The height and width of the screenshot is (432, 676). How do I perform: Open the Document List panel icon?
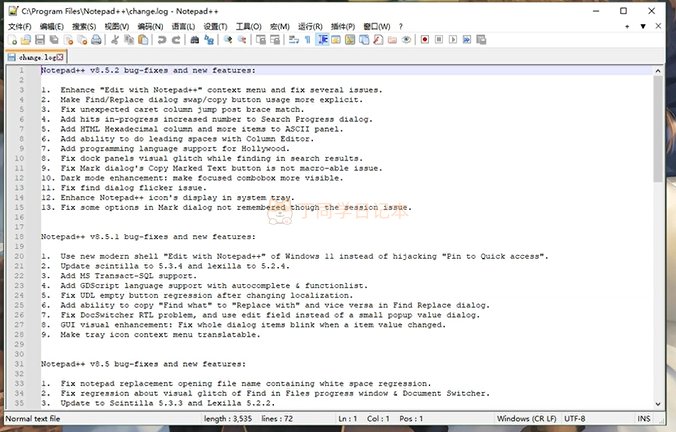[x=364, y=40]
